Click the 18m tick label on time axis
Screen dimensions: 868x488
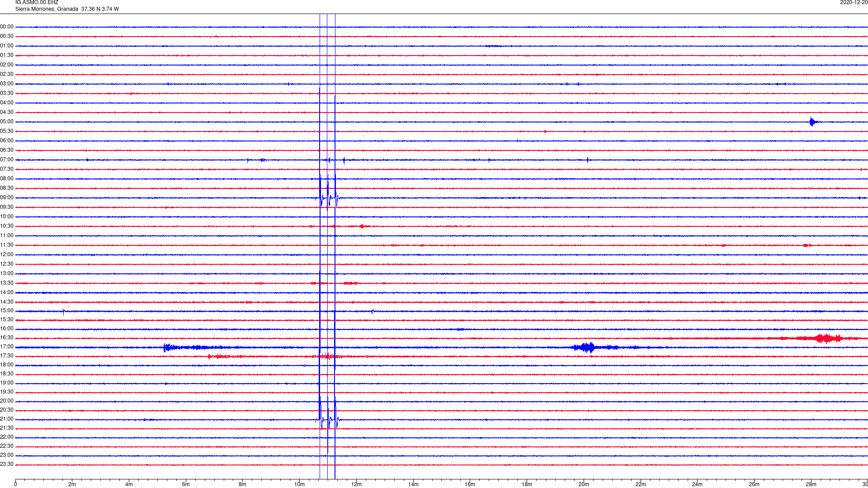point(527,484)
